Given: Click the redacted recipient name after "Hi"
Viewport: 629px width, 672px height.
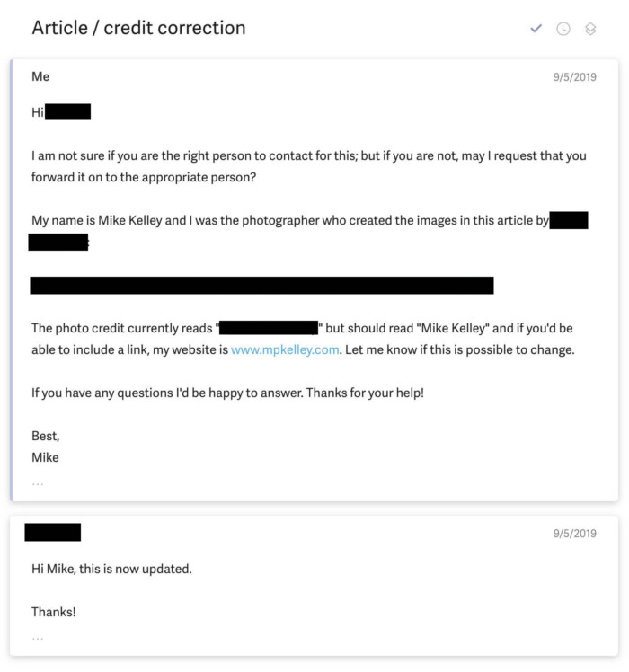Looking at the screenshot, I should (67, 112).
